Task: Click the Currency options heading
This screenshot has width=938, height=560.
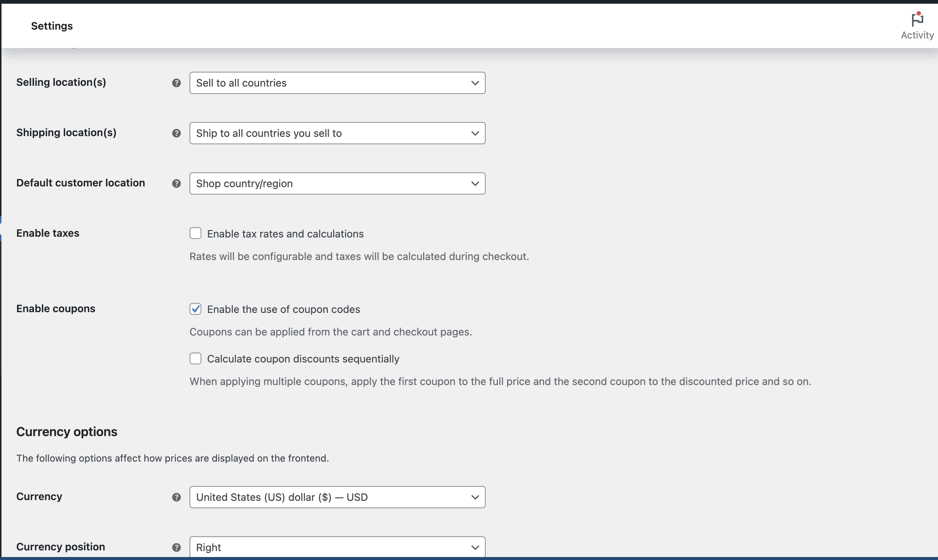Action: pos(67,432)
